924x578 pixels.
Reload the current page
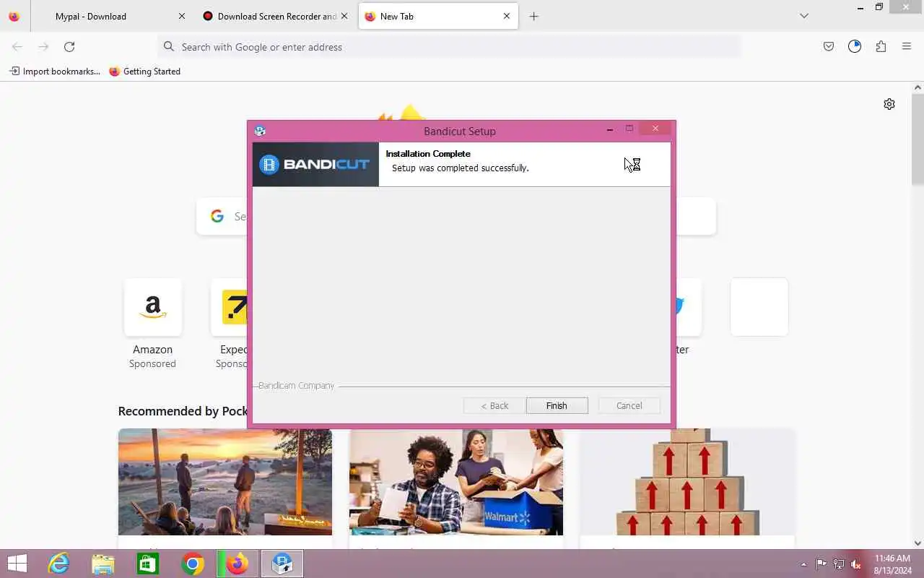[x=69, y=46]
